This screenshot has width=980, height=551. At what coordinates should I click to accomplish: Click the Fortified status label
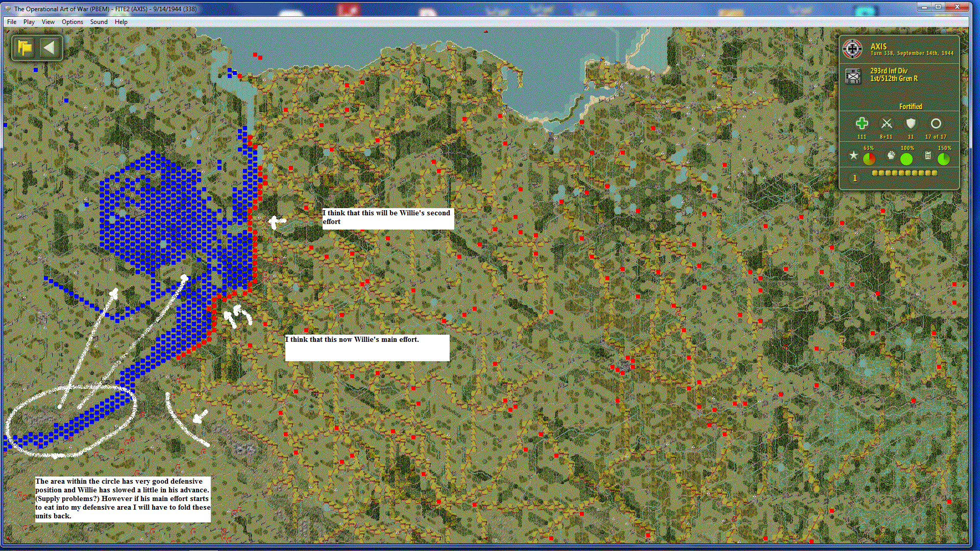point(911,107)
